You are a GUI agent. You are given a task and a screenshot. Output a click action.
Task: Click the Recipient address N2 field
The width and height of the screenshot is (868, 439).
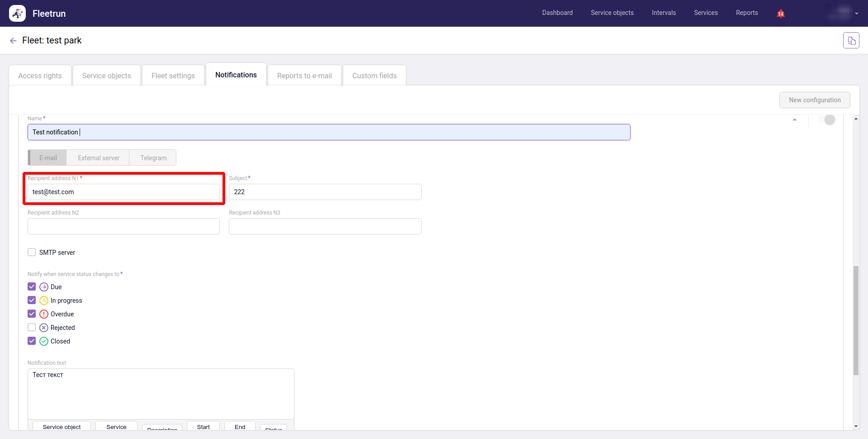pos(123,226)
